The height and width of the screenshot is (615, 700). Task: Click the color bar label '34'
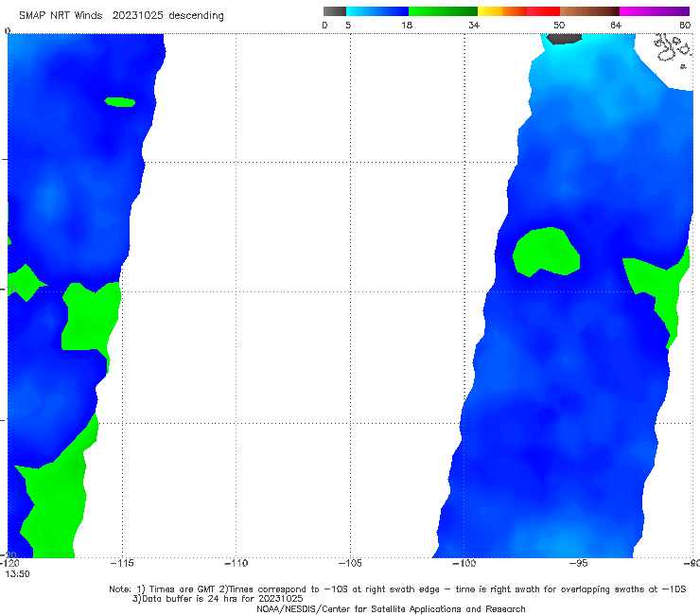pos(474,25)
